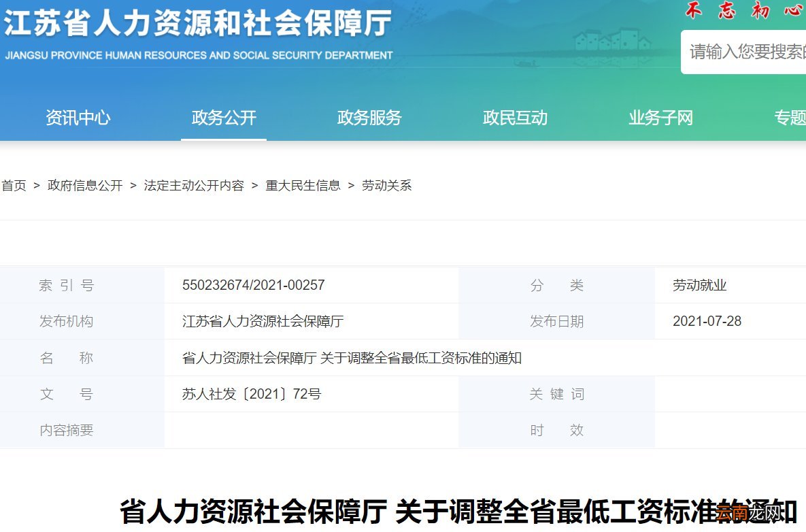Click the 名称 row notice title text
Viewport: 806px width, 532px height.
(352, 358)
